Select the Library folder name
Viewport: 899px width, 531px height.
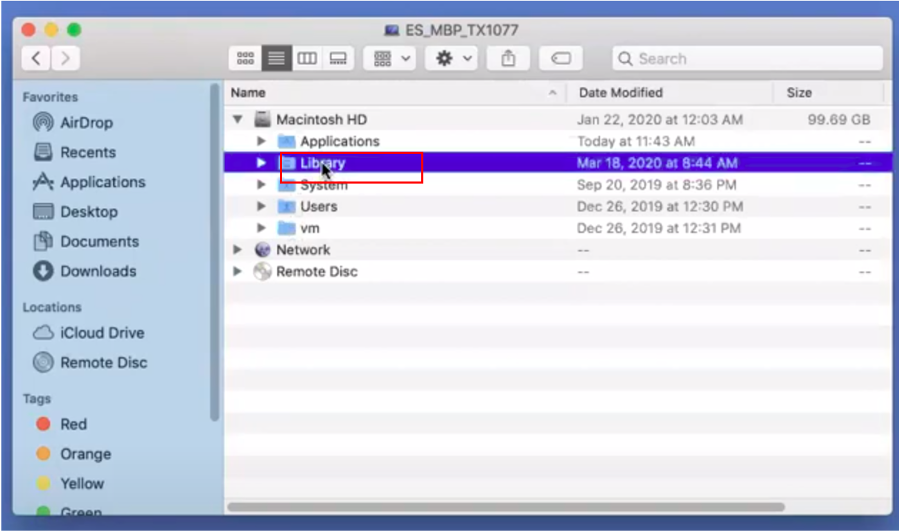[323, 163]
